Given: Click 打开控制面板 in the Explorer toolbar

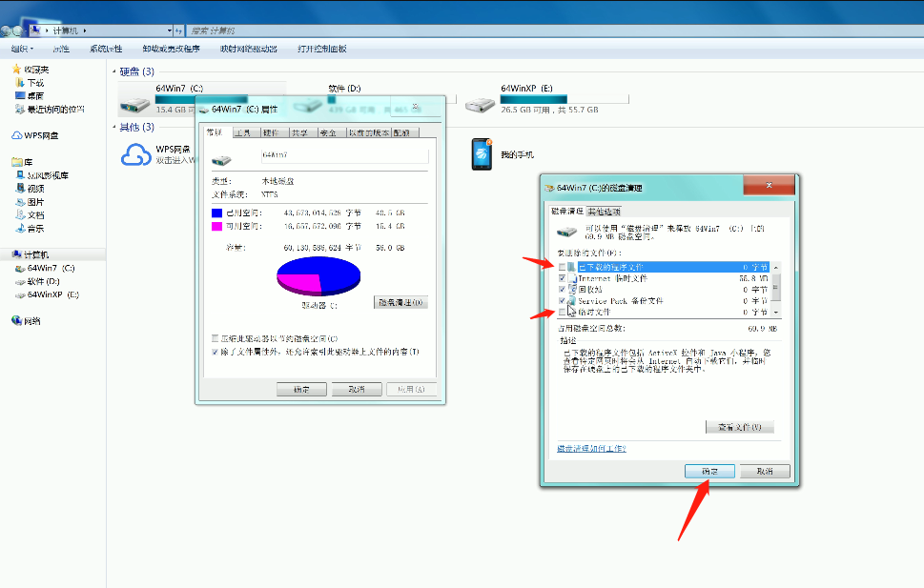Looking at the screenshot, I should pyautogui.click(x=322, y=49).
